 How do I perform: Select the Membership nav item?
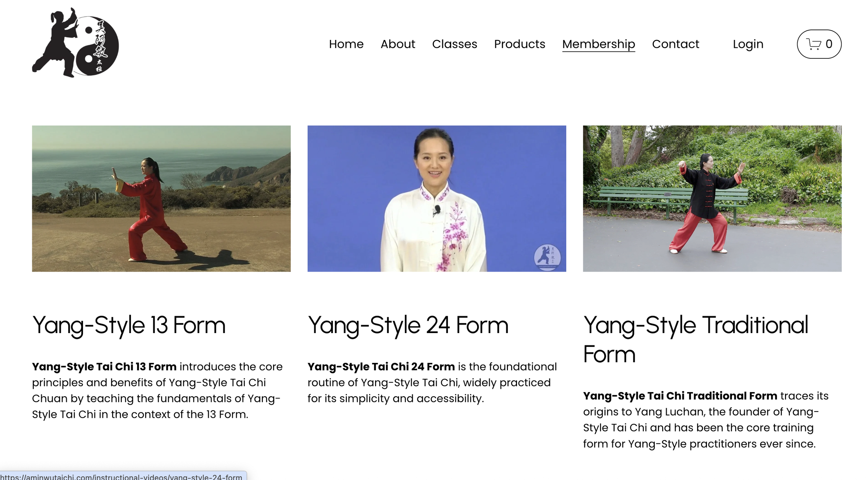598,44
